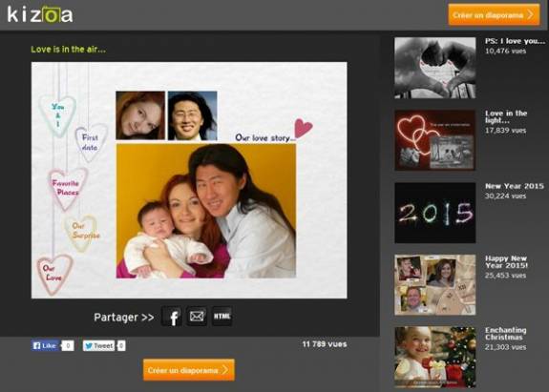Open 'PS: I love you...' thumbnail
The width and height of the screenshot is (549, 392).
[x=434, y=68]
